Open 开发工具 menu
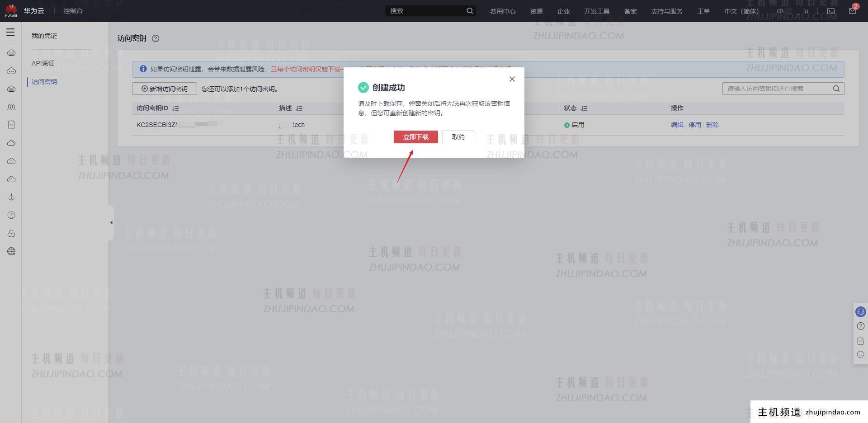Screen dimensions: 868x423 pos(597,11)
